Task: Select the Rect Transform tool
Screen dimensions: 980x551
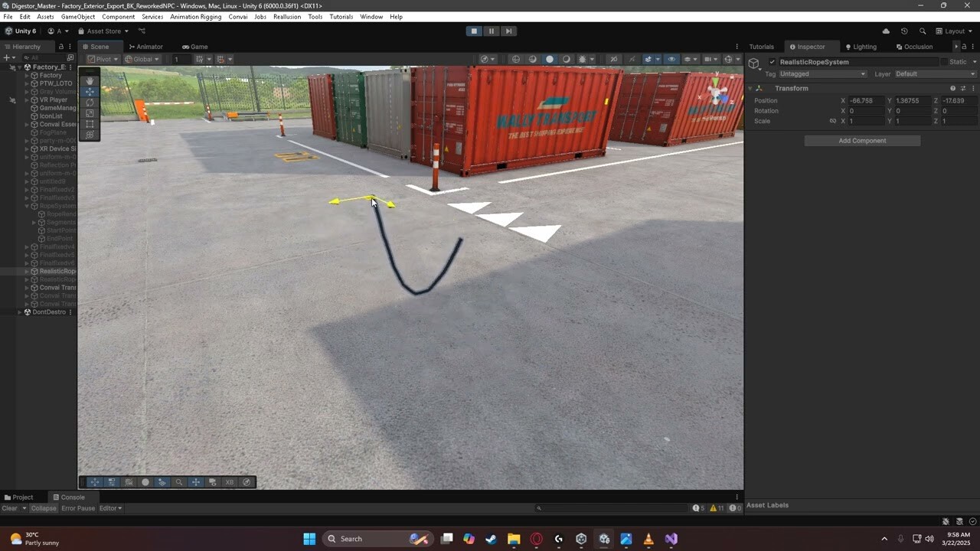Action: point(90,124)
